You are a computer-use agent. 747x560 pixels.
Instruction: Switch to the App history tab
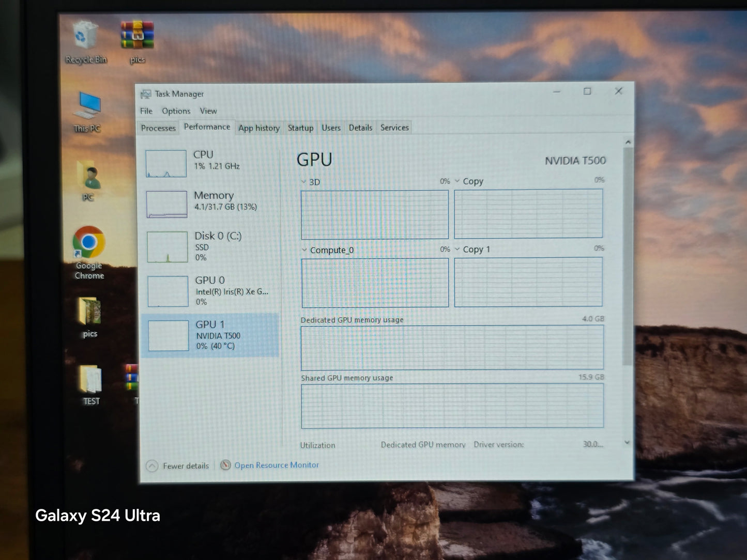[x=259, y=128]
